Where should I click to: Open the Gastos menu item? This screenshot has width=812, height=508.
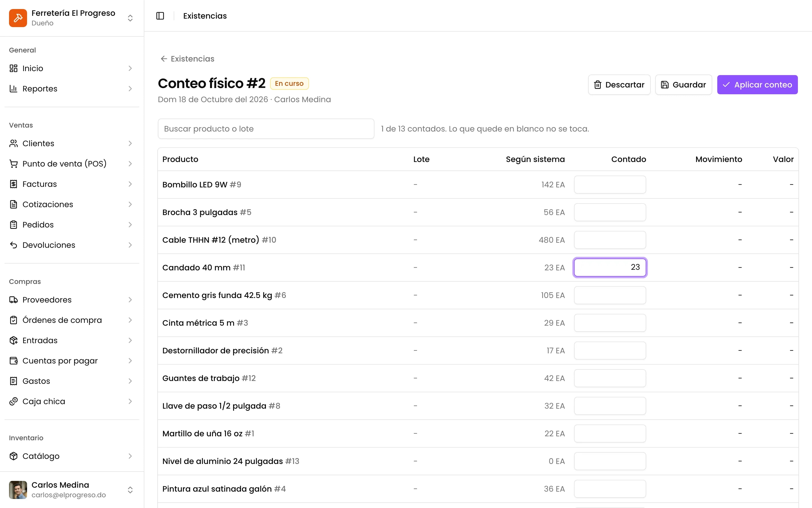pos(72,381)
